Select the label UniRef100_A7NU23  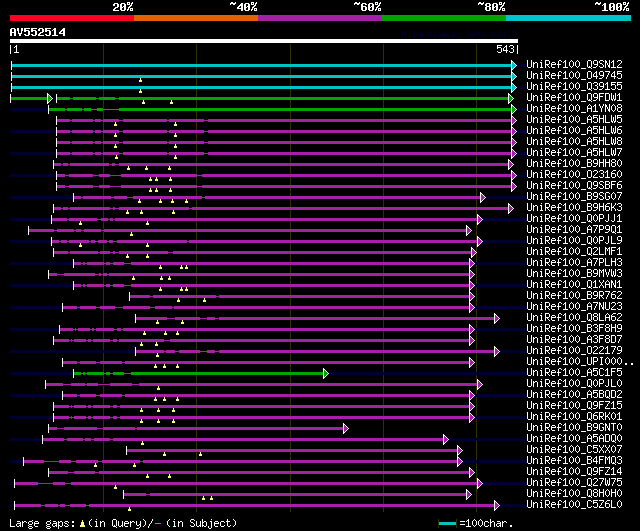[x=574, y=307]
